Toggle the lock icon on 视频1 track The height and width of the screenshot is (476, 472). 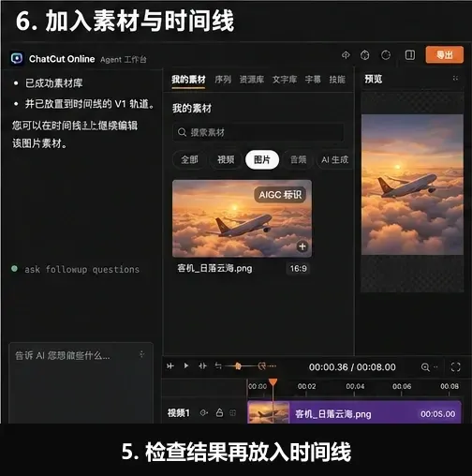pos(219,412)
